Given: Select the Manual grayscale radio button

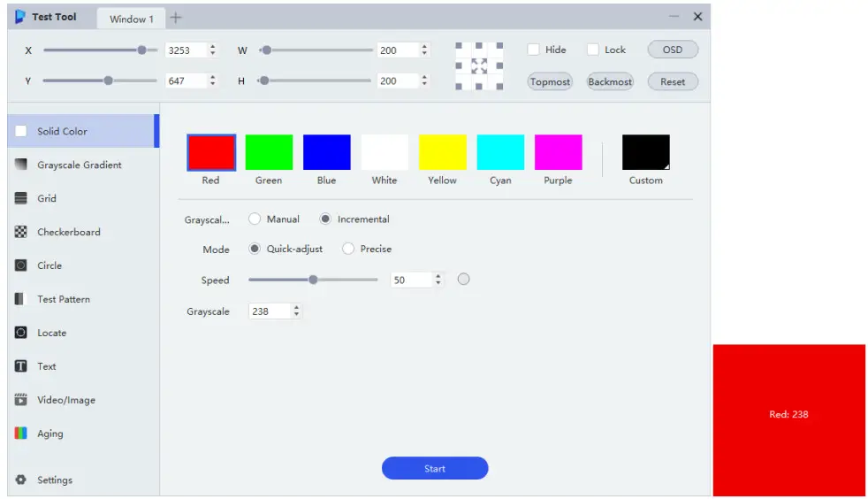Looking at the screenshot, I should [x=255, y=219].
